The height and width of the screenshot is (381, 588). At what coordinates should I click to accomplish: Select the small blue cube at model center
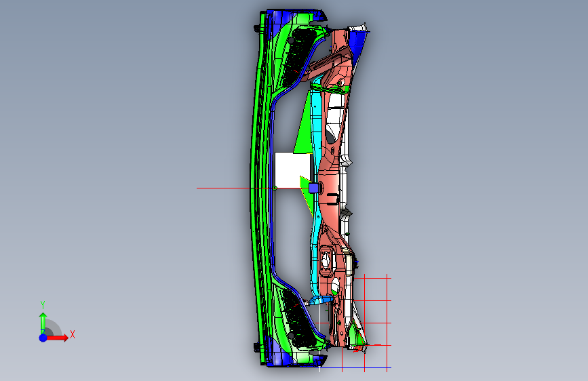(313, 188)
